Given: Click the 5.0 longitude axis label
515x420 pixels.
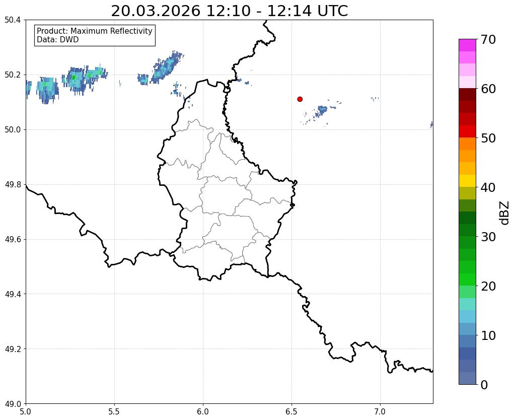Looking at the screenshot, I should (x=26, y=412).
